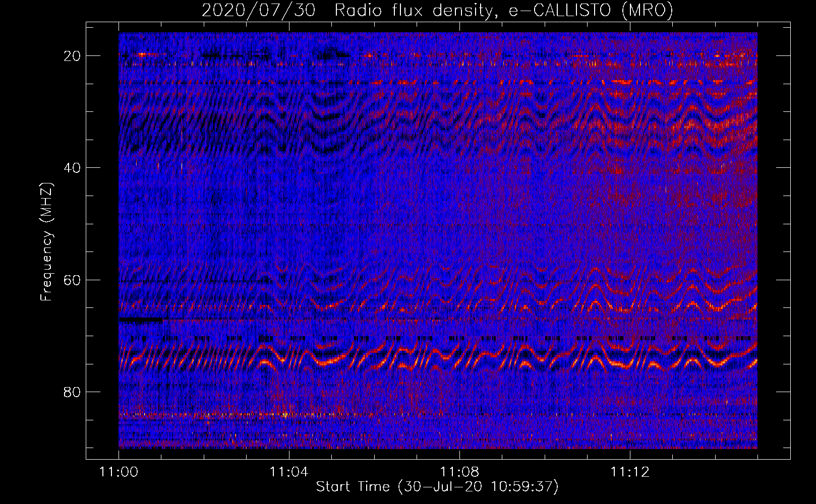Click the plot title '2020/07/30 Radio flux density, e-CALLISTO (MRO)'
The width and height of the screenshot is (816, 504).
(437, 10)
